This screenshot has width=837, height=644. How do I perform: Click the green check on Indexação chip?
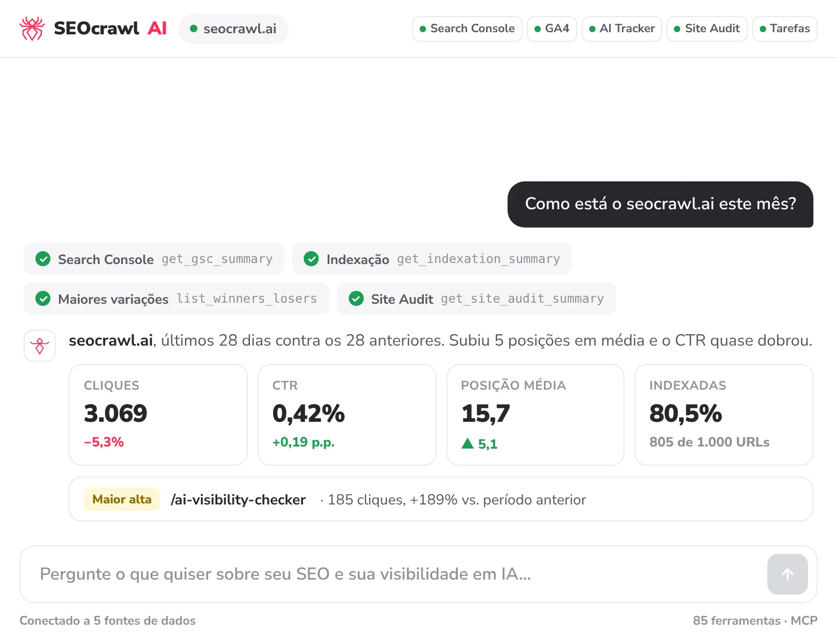[x=311, y=259]
